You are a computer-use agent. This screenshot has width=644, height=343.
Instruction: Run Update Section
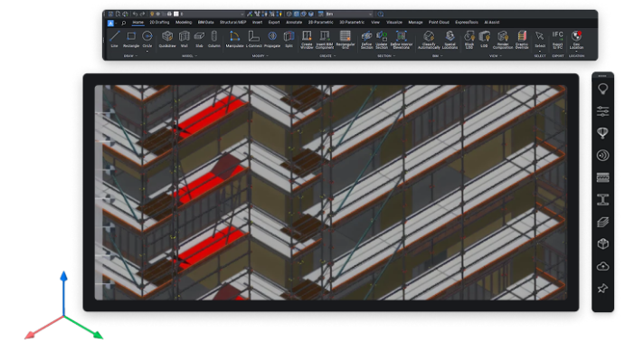click(382, 40)
